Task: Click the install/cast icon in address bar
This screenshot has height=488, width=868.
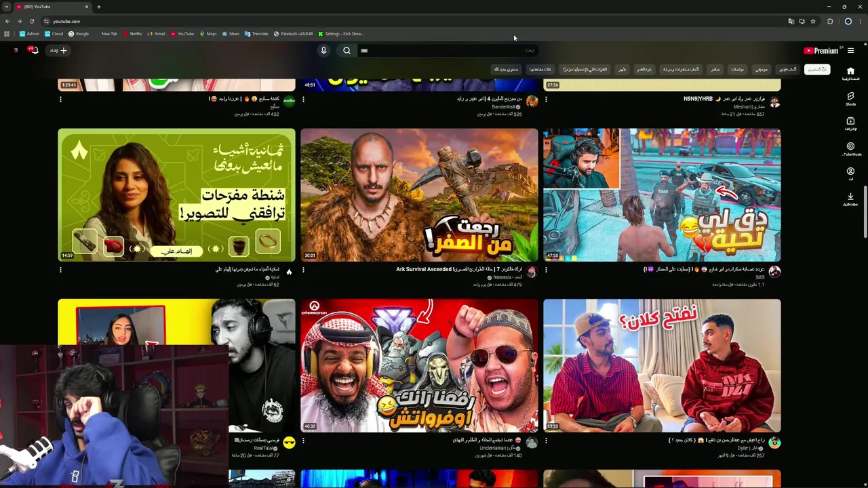Action: tap(802, 21)
